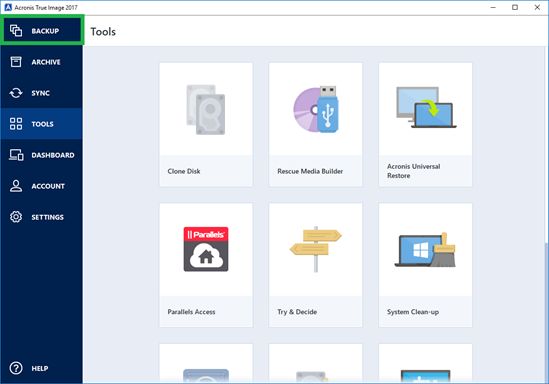Click the Acronis logo in title bar
Viewport: 549px width, 384px height.
click(x=8, y=7)
